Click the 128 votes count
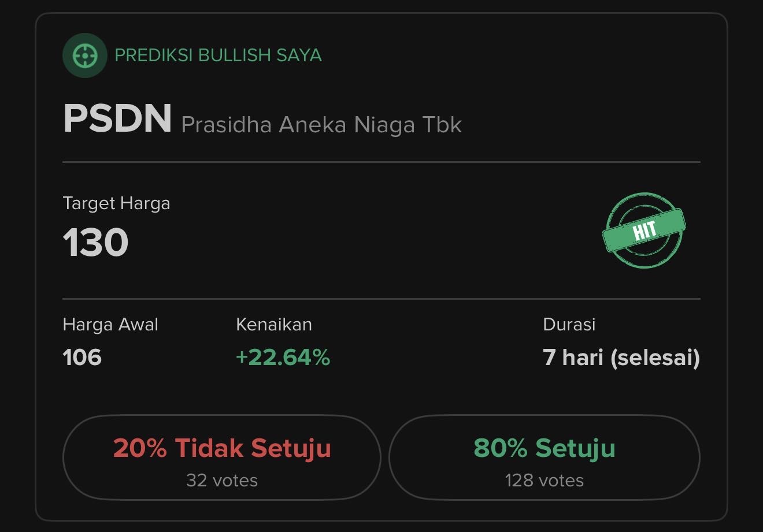The image size is (763, 532). click(x=544, y=480)
